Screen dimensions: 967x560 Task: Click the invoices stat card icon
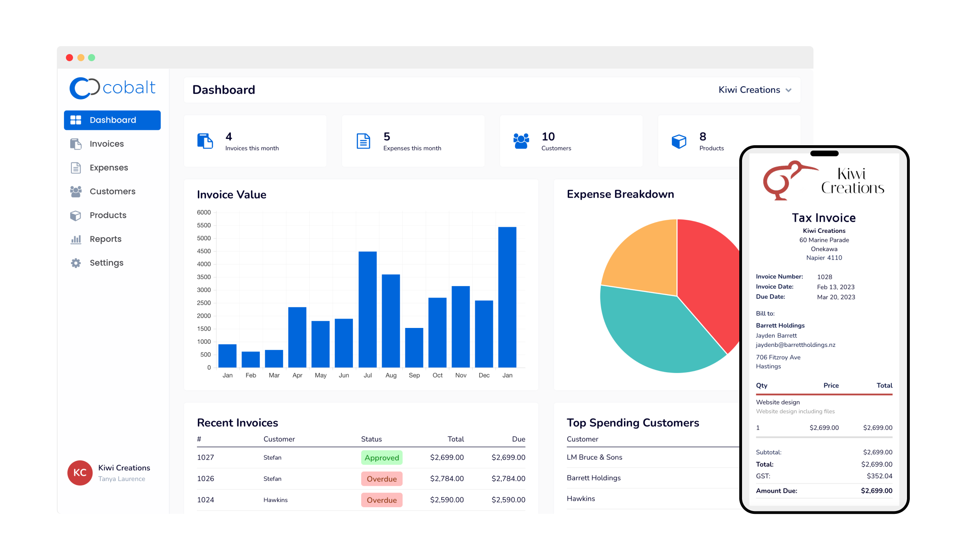(x=204, y=141)
